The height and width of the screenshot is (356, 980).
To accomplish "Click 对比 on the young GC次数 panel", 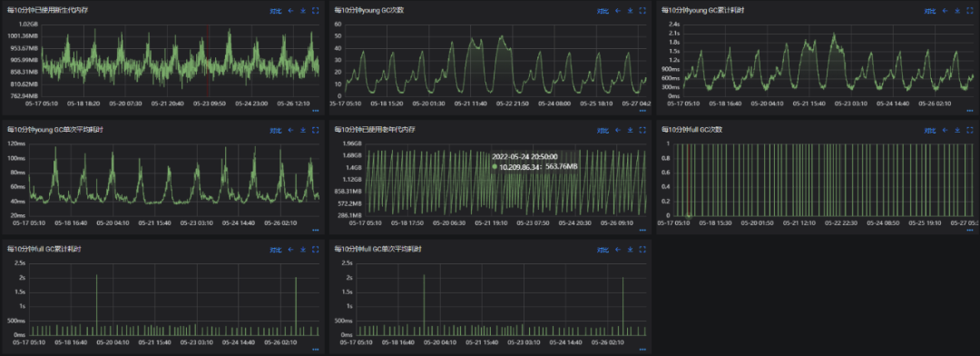I will [603, 11].
